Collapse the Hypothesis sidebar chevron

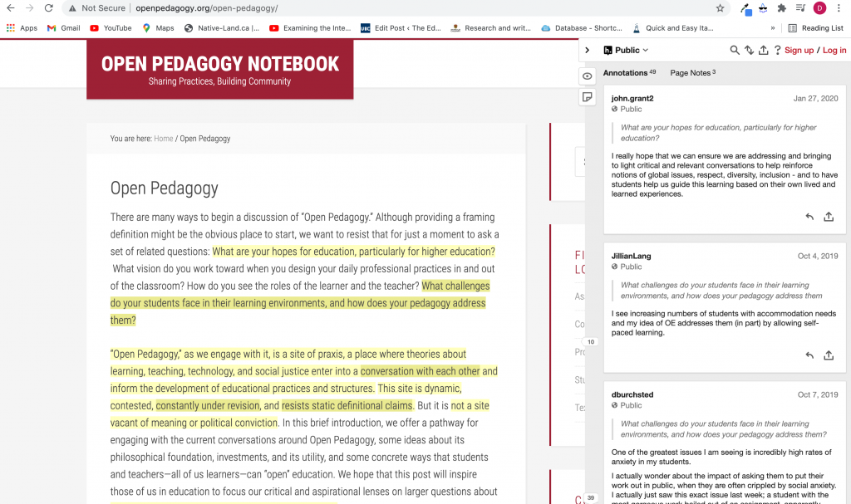point(588,50)
